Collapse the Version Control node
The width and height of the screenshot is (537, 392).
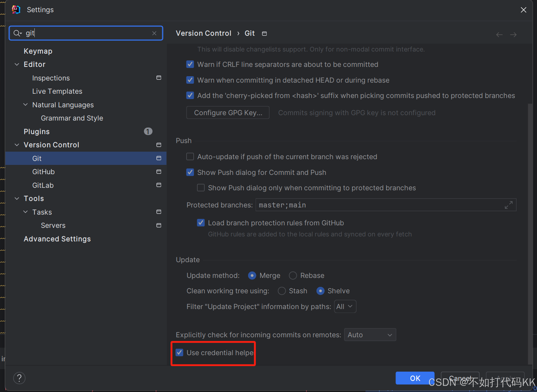point(17,145)
